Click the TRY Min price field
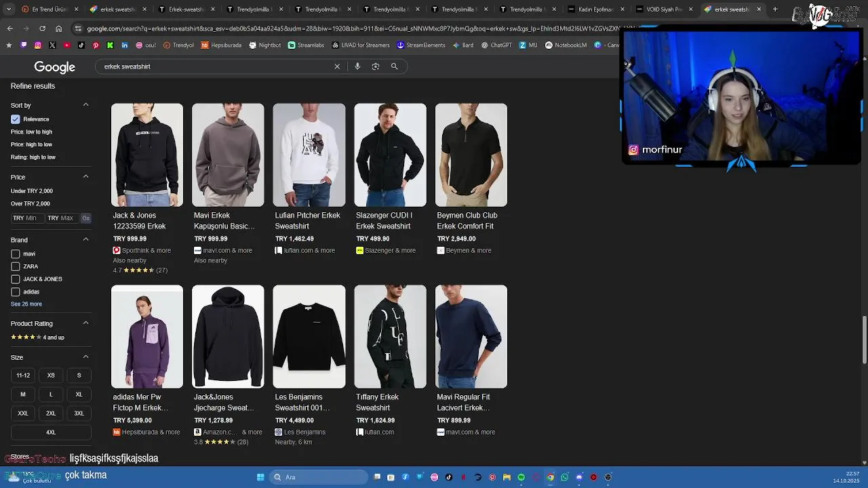This screenshot has height=488, width=868. (27, 218)
